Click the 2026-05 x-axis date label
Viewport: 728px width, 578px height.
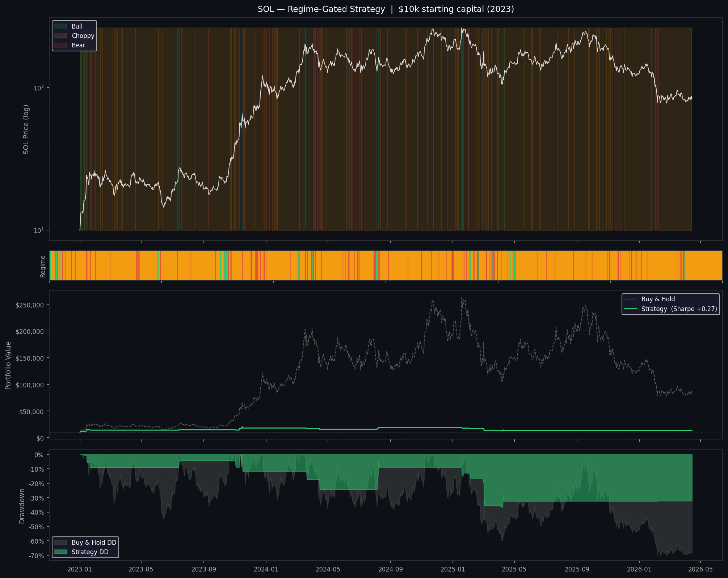700,569
